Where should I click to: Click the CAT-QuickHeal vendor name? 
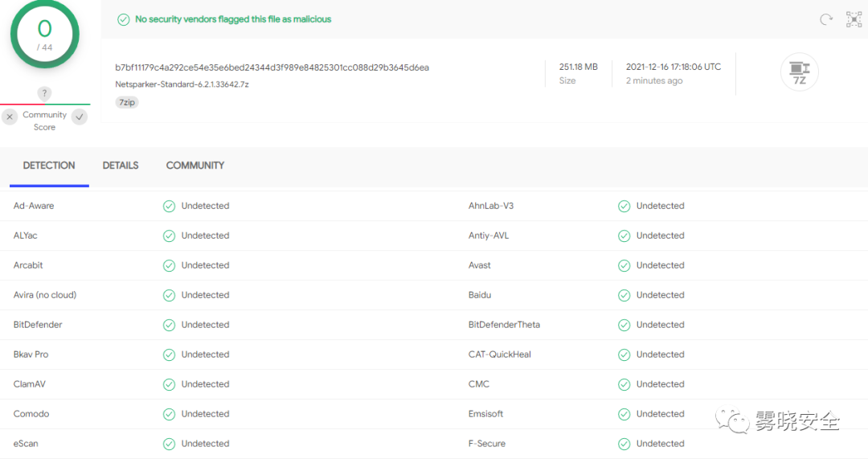coord(499,354)
